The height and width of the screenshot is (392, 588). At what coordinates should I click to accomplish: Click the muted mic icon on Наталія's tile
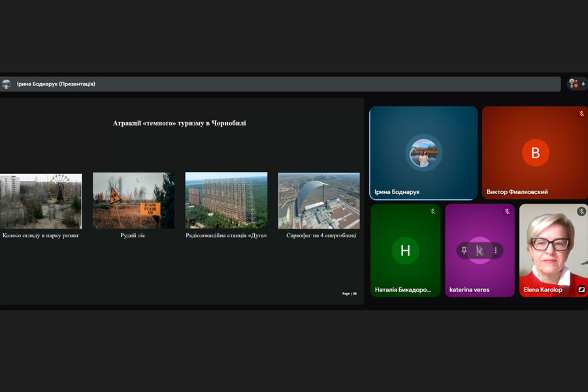433,212
